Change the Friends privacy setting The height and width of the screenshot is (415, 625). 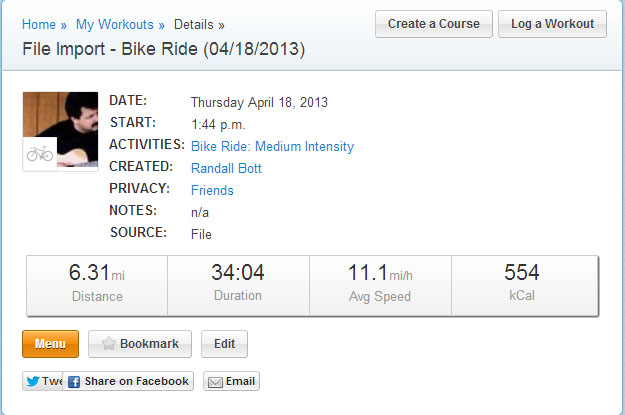212,190
